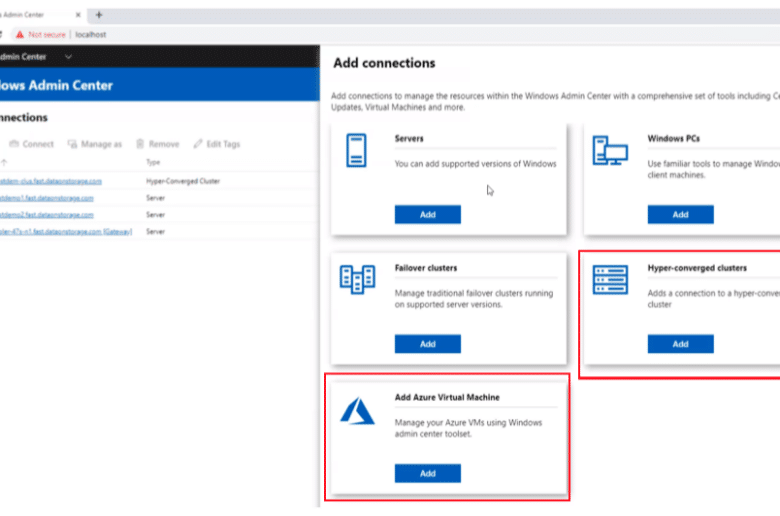Image resolution: width=780 pixels, height=516 pixels.
Task: Click the Servers card phone-shaped icon
Action: tap(356, 150)
